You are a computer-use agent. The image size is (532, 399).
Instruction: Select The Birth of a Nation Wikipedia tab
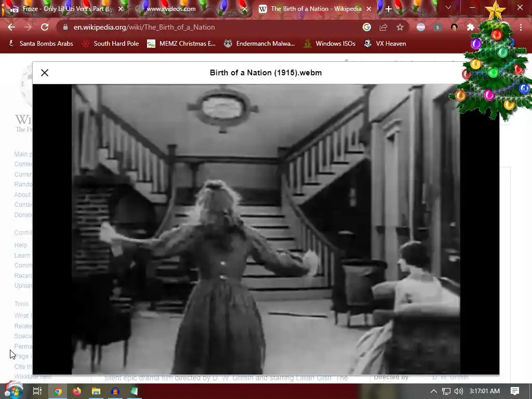click(315, 9)
